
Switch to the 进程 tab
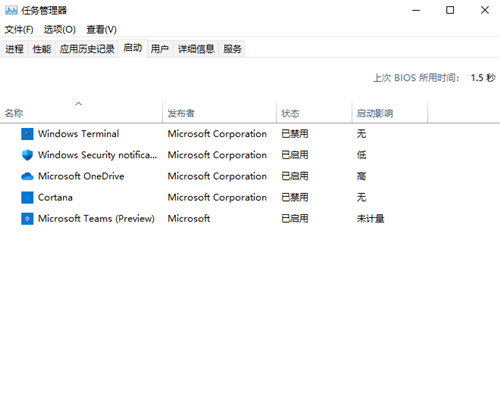tap(14, 49)
